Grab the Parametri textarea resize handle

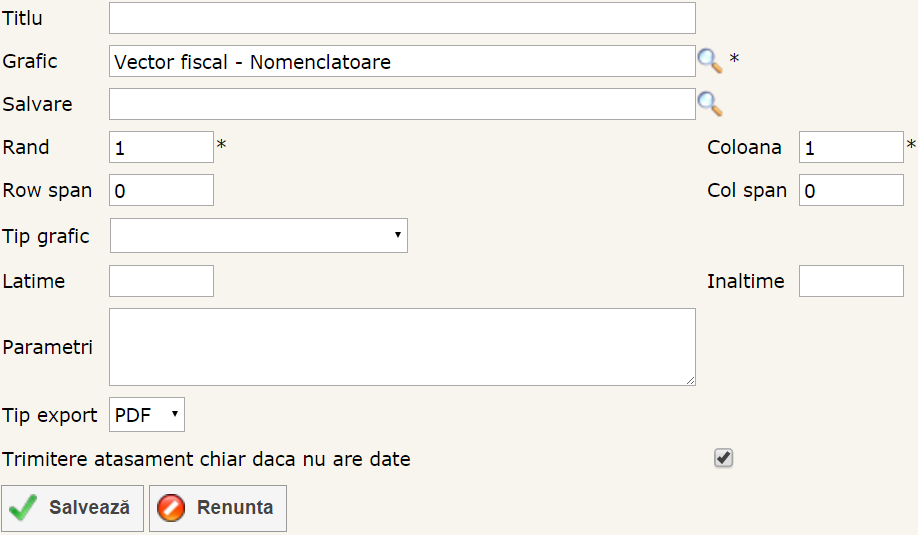point(691,380)
